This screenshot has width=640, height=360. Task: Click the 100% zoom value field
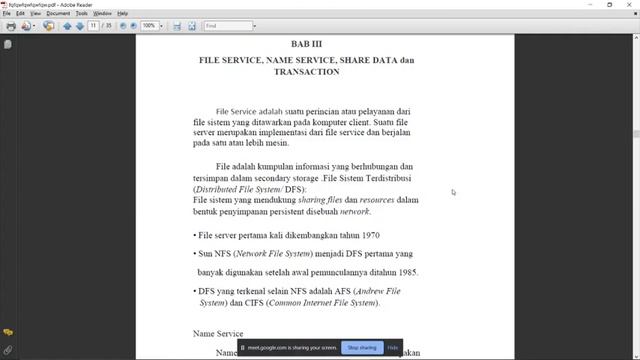149,26
